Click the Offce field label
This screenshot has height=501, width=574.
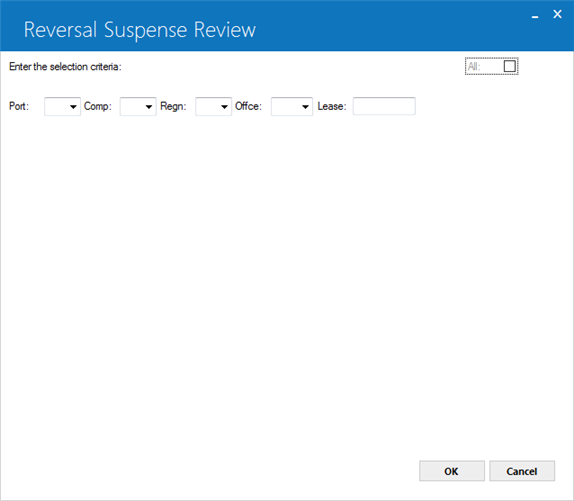(248, 106)
